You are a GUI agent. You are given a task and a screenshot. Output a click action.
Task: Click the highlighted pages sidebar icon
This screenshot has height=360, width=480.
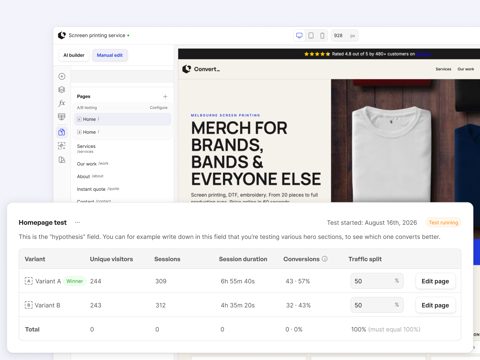coord(62,132)
